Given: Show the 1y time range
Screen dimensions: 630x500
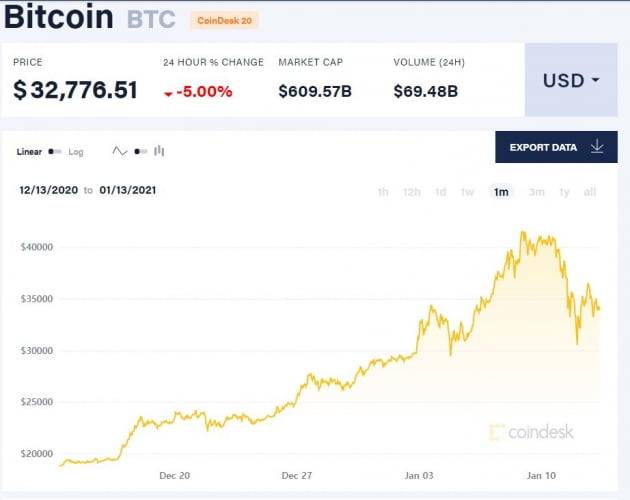Looking at the screenshot, I should (x=565, y=192).
